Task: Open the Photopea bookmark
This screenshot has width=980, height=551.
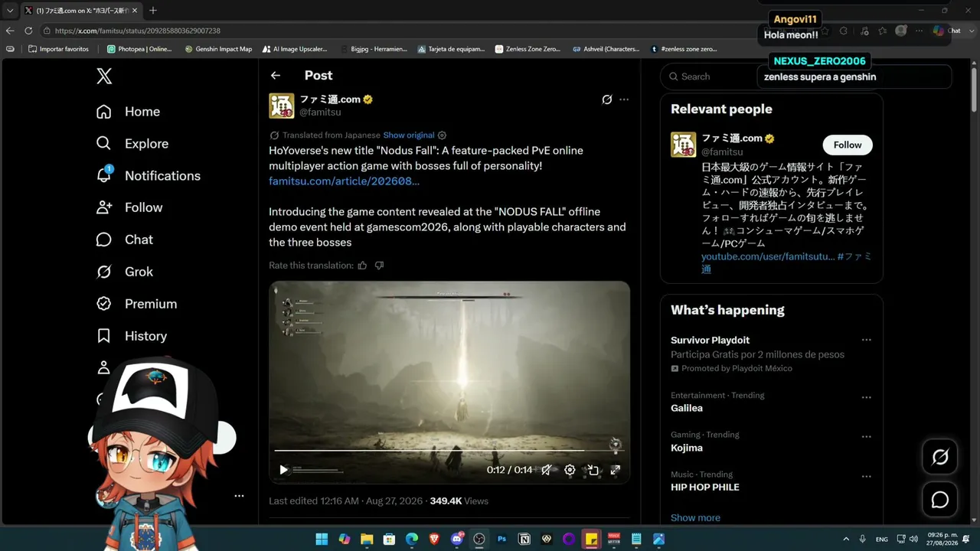Action: point(139,49)
